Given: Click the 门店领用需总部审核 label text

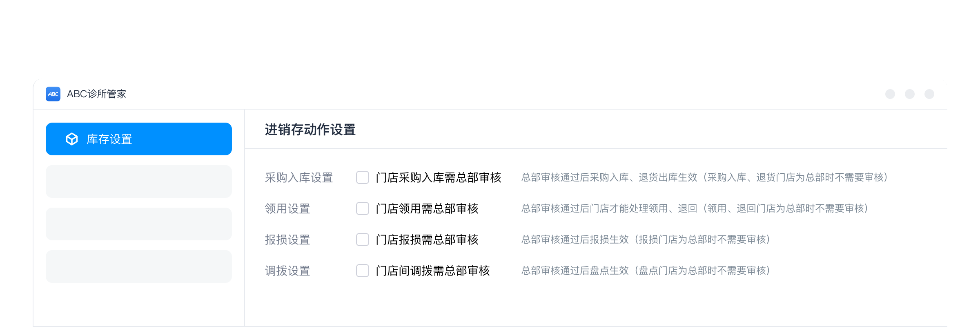Looking at the screenshot, I should point(427,208).
